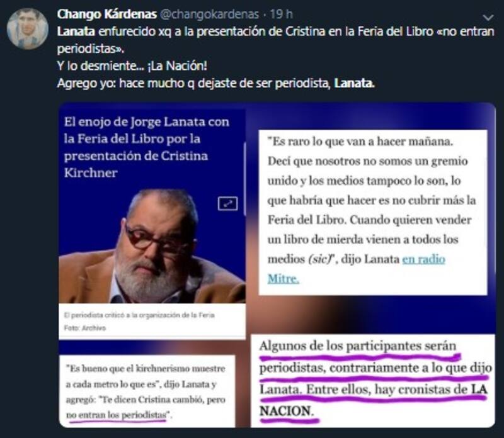This screenshot has width=504, height=438.
Task: Open the Jorge Lanata portrait photo
Action: (152, 245)
